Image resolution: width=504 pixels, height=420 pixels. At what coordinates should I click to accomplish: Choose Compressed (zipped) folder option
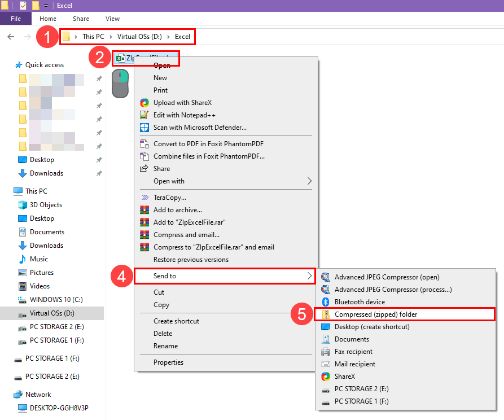coord(375,314)
